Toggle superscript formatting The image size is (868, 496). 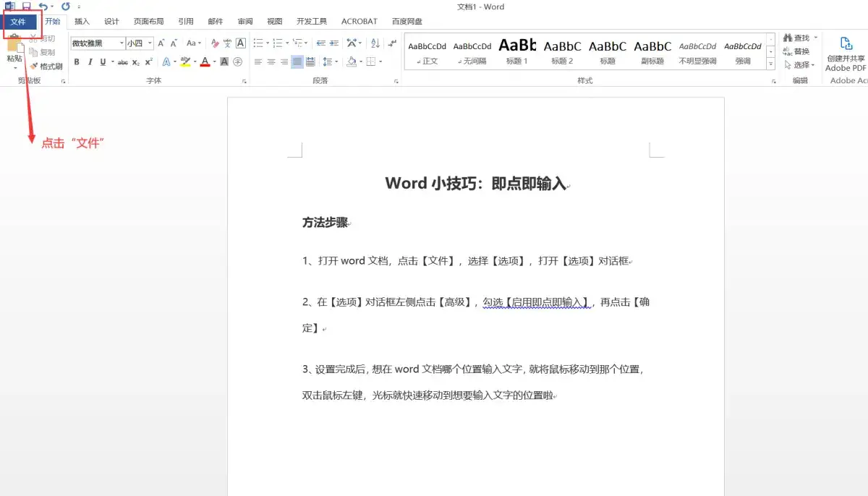148,61
